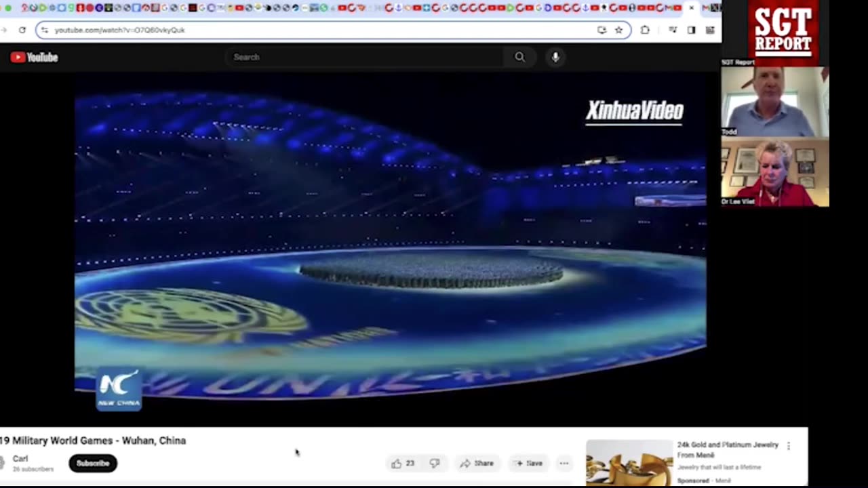Click the youtube.com address bar URL
The image size is (868, 488).
119,30
